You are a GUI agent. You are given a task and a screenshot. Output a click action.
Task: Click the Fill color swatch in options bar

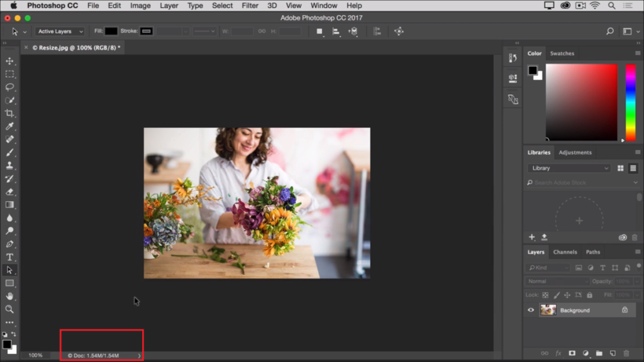pos(111,31)
